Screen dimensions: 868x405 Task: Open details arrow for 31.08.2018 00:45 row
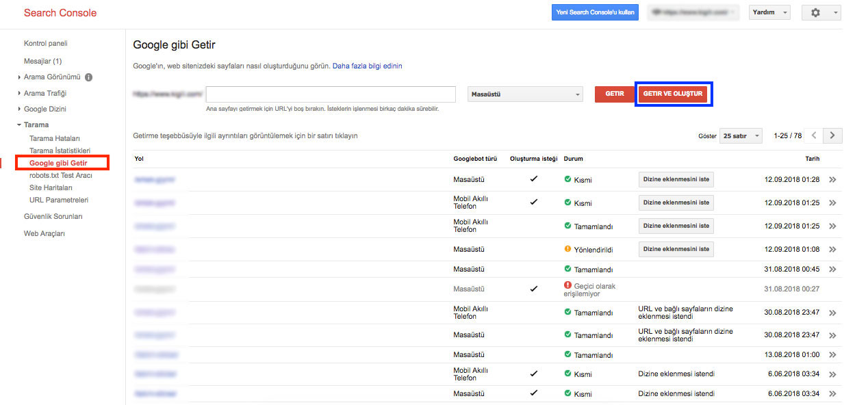[832, 270]
